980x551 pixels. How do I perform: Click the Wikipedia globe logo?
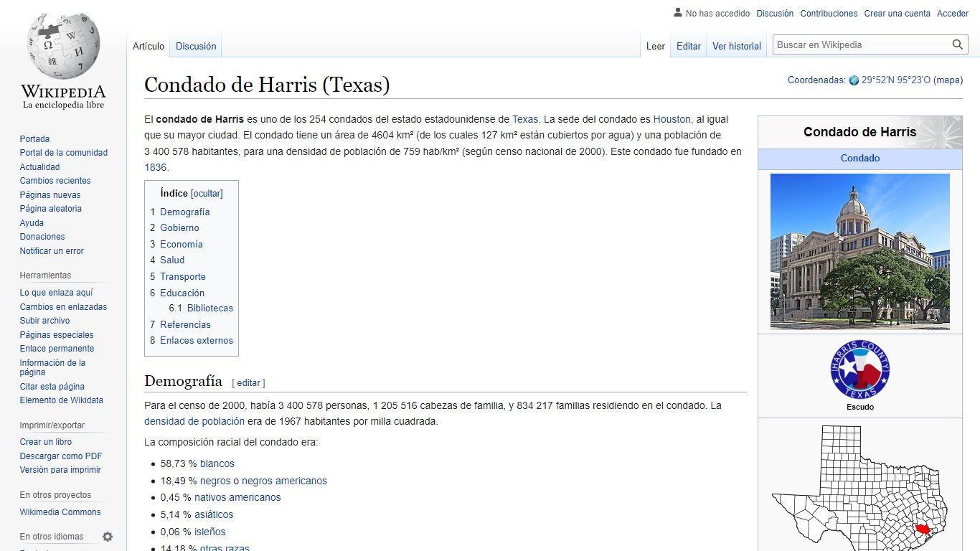[x=63, y=61]
